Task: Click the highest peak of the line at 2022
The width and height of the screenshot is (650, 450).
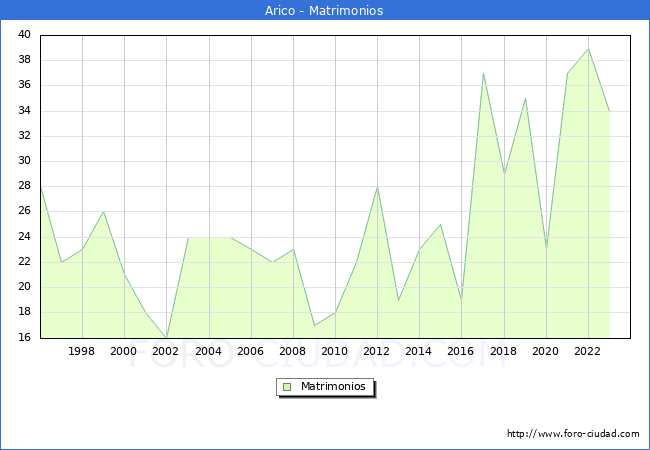Action: point(588,48)
